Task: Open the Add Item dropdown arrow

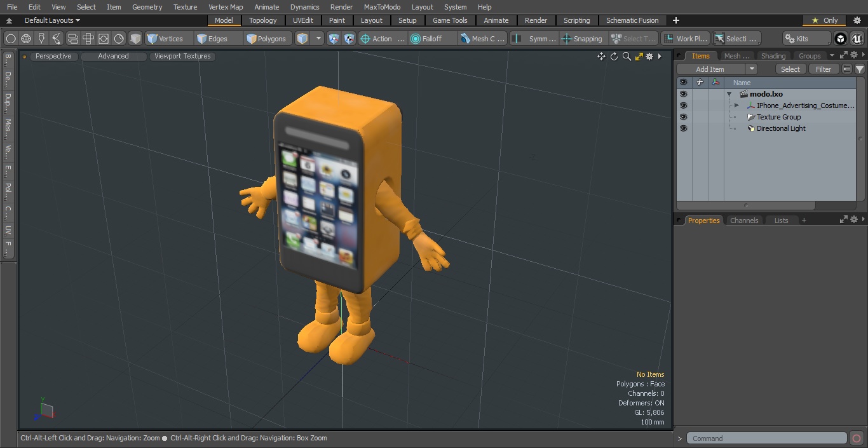Action: [x=752, y=69]
